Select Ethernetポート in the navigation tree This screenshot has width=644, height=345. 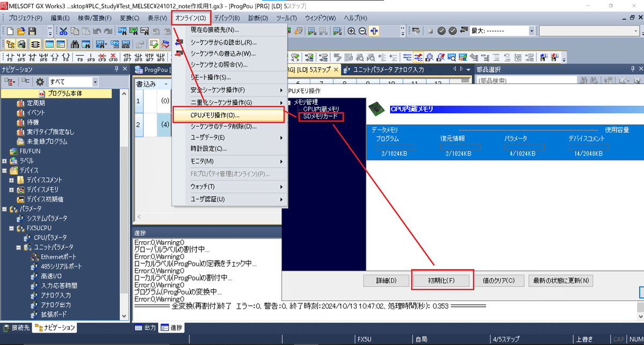[58, 257]
